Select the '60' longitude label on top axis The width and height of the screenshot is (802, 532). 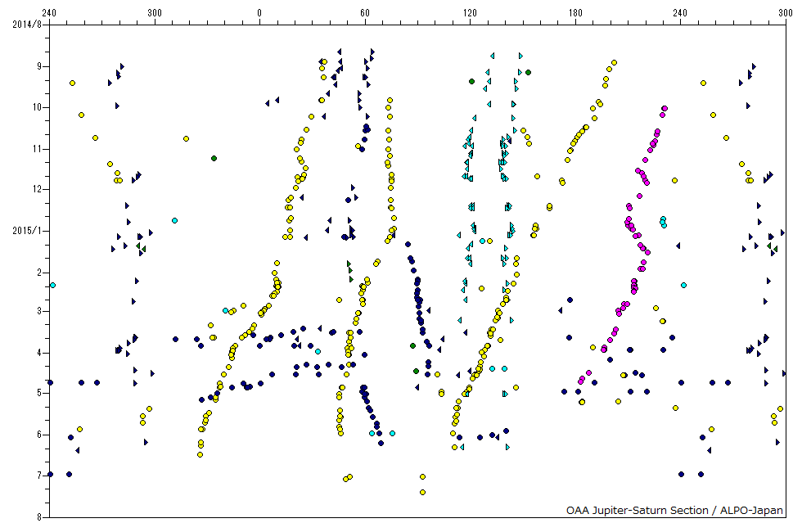click(365, 13)
